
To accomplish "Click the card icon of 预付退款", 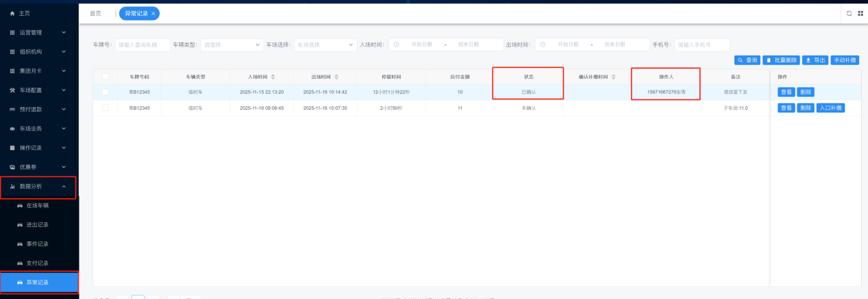I will click(12, 109).
